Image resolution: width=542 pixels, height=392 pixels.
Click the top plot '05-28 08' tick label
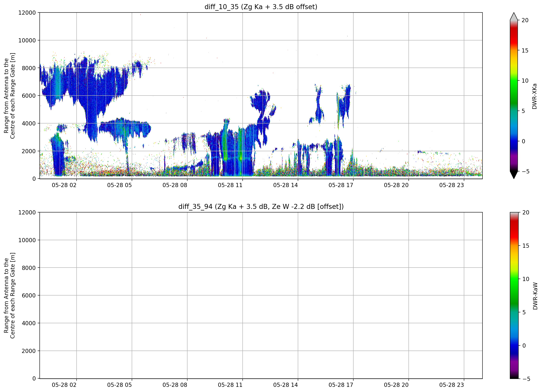coord(175,185)
